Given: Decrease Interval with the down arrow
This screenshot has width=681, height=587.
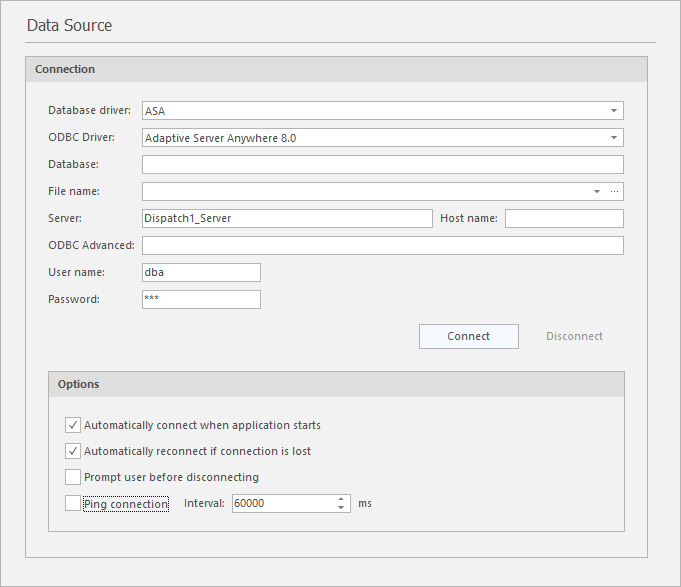Looking at the screenshot, I should [x=342, y=508].
